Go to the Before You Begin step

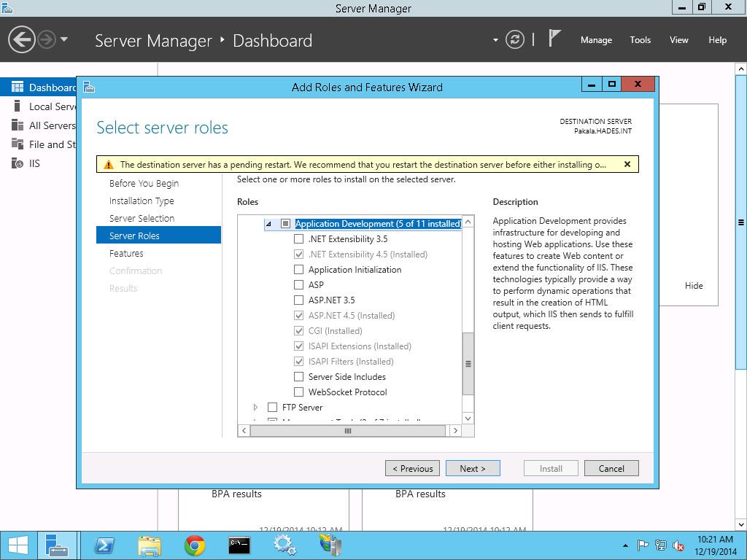(144, 183)
